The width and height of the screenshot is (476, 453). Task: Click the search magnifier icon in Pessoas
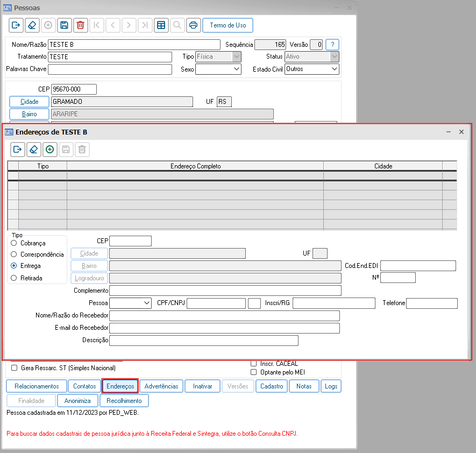click(177, 25)
